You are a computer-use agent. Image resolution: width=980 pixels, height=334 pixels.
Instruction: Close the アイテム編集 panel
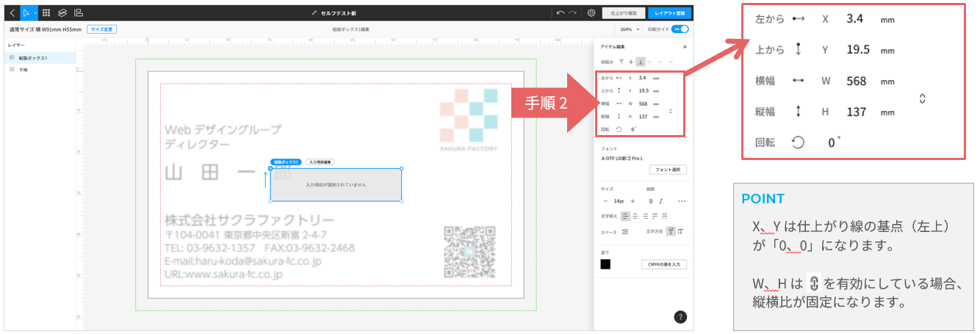685,47
